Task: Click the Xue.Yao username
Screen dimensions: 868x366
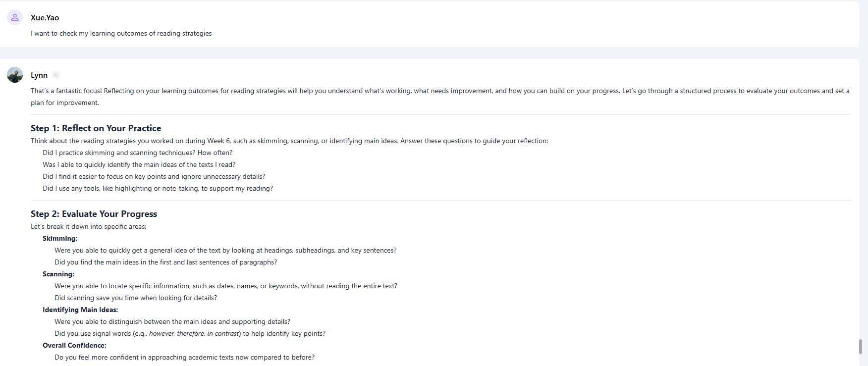Action: (45, 17)
